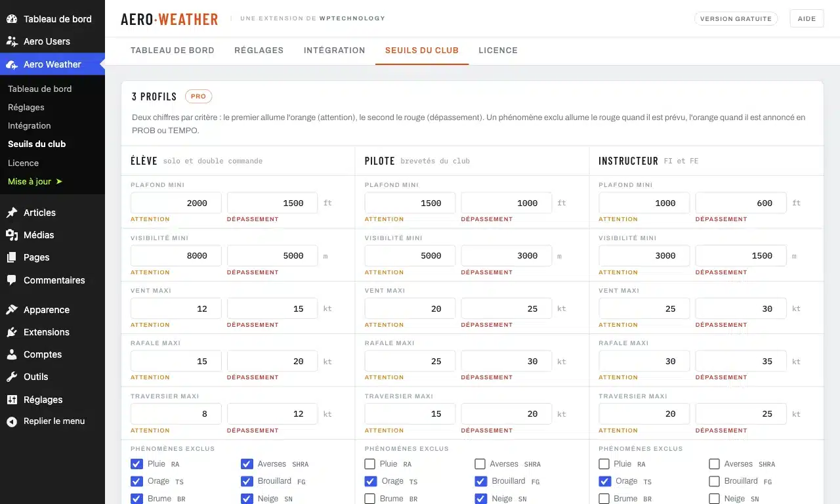Edit Pilote rafale maxi dépassement field

coord(507,362)
